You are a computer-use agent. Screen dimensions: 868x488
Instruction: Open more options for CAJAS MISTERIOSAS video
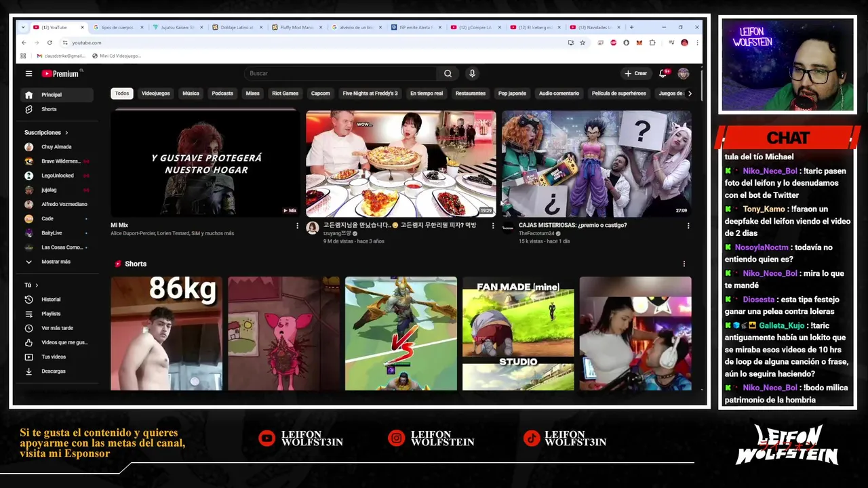coord(688,226)
